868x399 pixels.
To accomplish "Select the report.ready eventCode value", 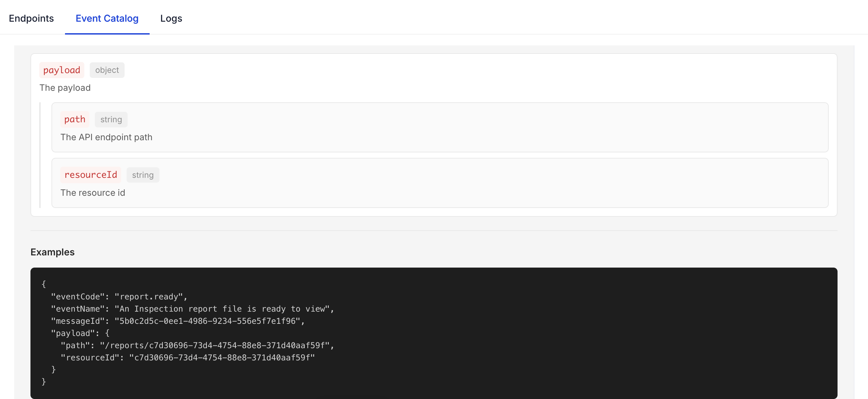I will tap(149, 297).
